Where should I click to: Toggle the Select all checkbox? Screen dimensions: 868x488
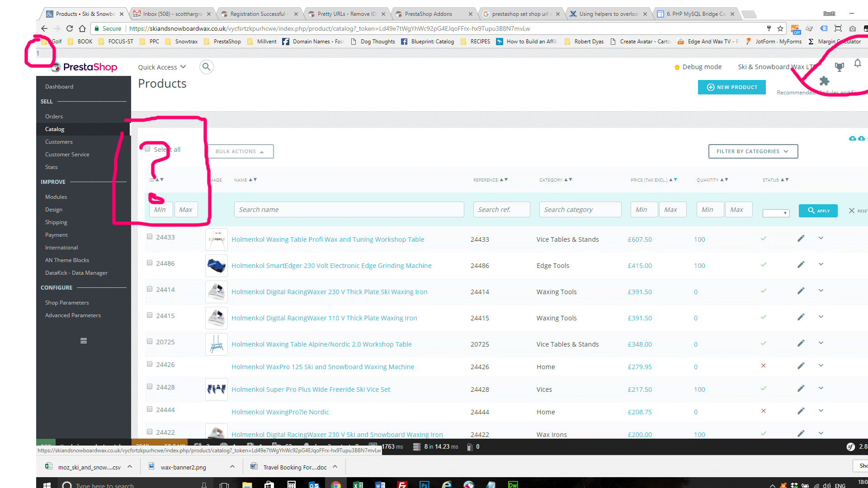coord(147,149)
